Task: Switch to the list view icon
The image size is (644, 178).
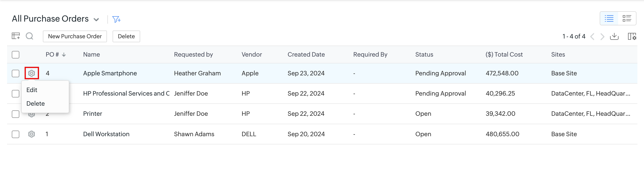Action: [x=609, y=19]
